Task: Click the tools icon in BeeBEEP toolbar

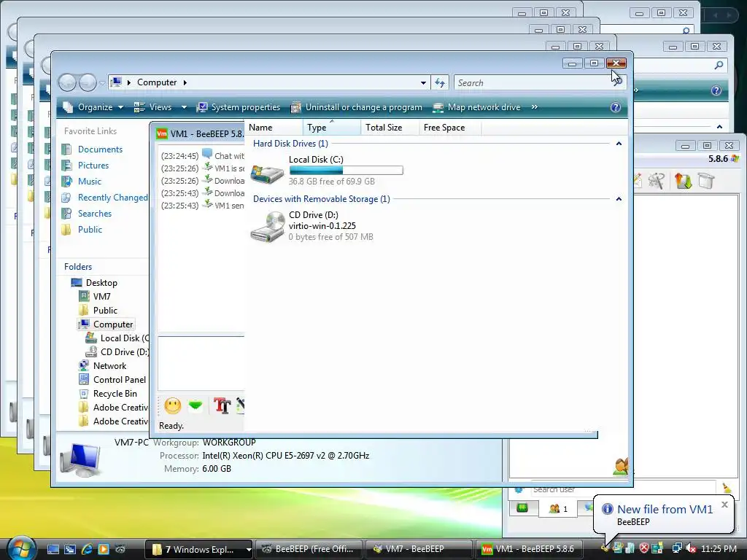Action: coord(657,181)
